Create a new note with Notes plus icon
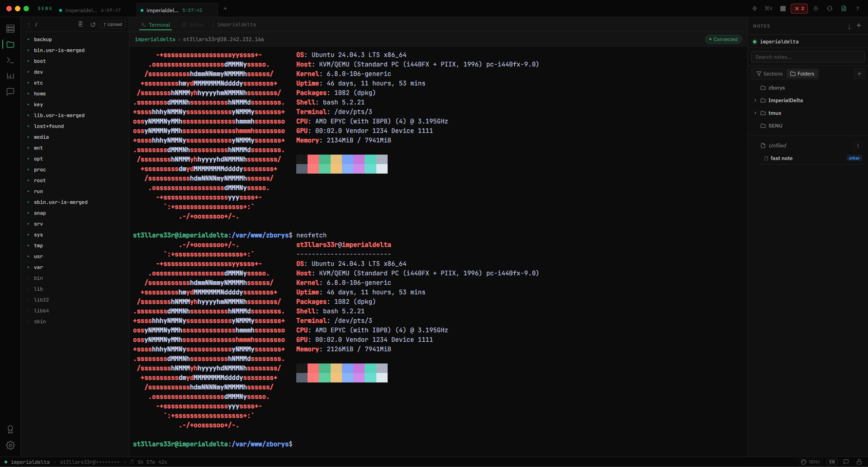The width and height of the screenshot is (868, 467). (859, 26)
